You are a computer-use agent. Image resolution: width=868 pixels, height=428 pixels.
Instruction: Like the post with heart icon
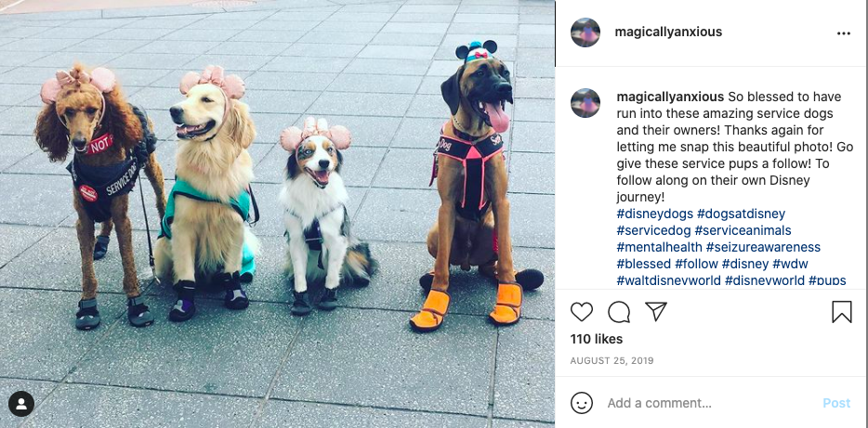click(581, 312)
